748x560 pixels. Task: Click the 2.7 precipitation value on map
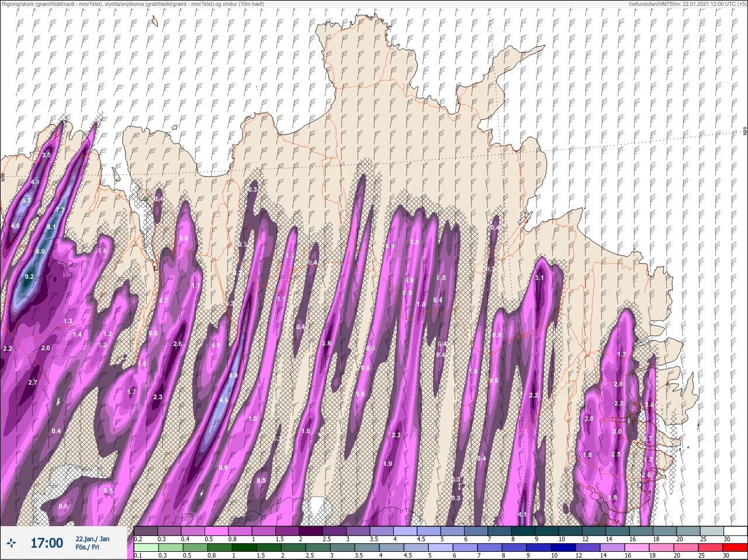33,382
